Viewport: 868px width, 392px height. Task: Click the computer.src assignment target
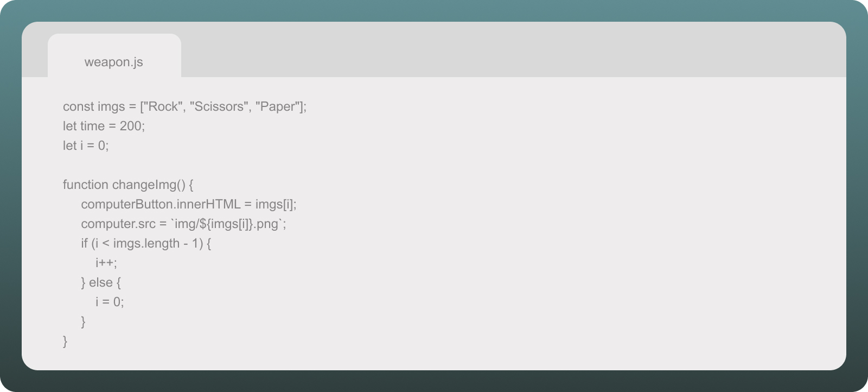click(x=118, y=224)
